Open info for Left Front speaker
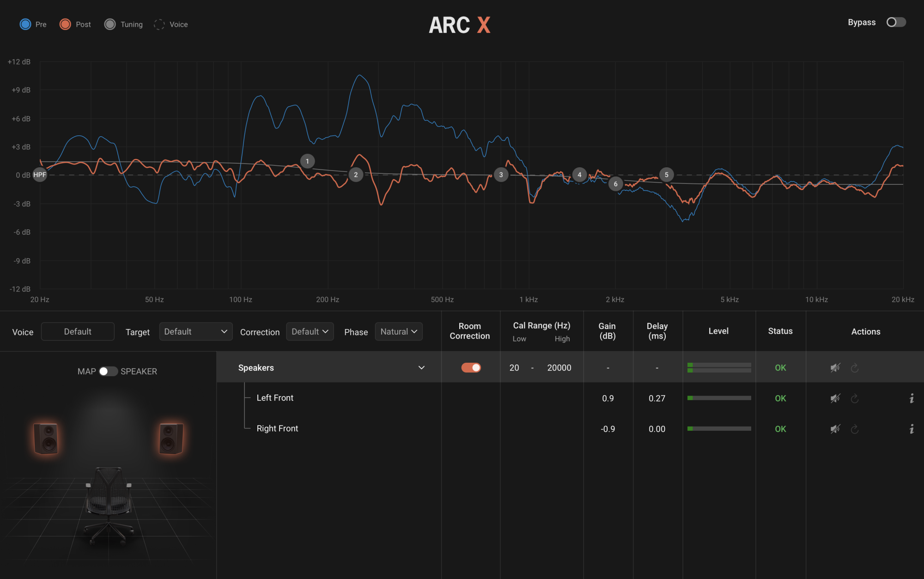Image resolution: width=924 pixels, height=579 pixels. tap(912, 398)
